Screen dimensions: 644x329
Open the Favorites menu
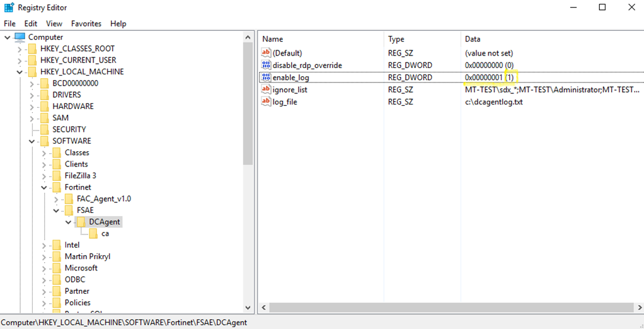pyautogui.click(x=86, y=23)
